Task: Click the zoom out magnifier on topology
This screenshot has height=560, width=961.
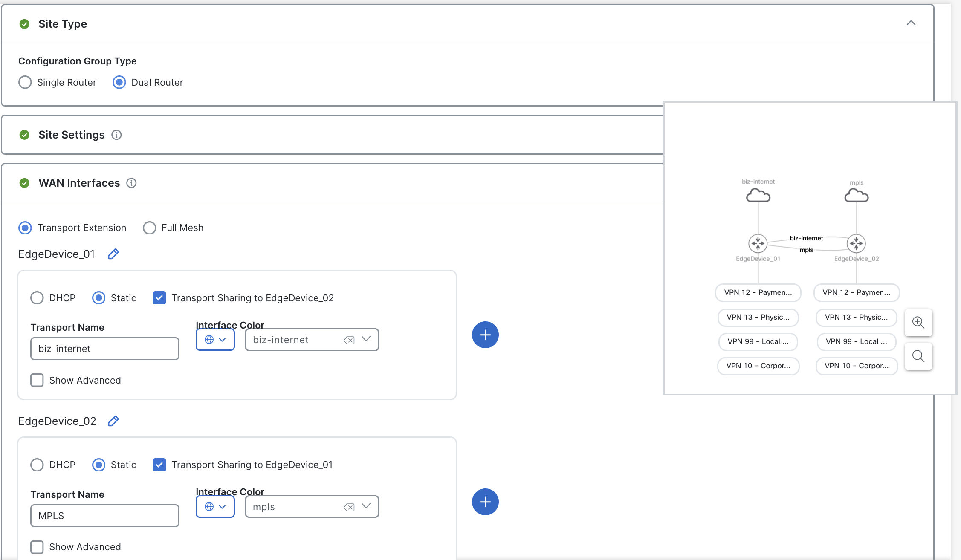Action: [x=918, y=356]
